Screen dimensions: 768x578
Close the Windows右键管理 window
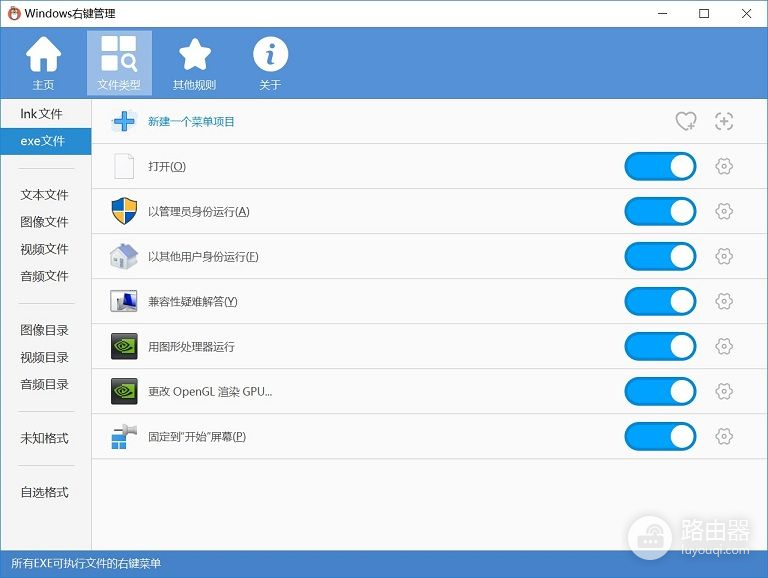(x=746, y=13)
